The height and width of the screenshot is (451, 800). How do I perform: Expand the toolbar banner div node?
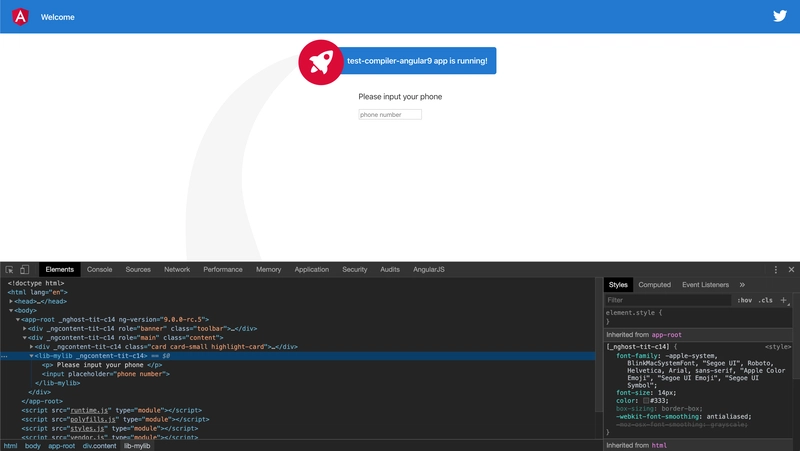point(24,329)
